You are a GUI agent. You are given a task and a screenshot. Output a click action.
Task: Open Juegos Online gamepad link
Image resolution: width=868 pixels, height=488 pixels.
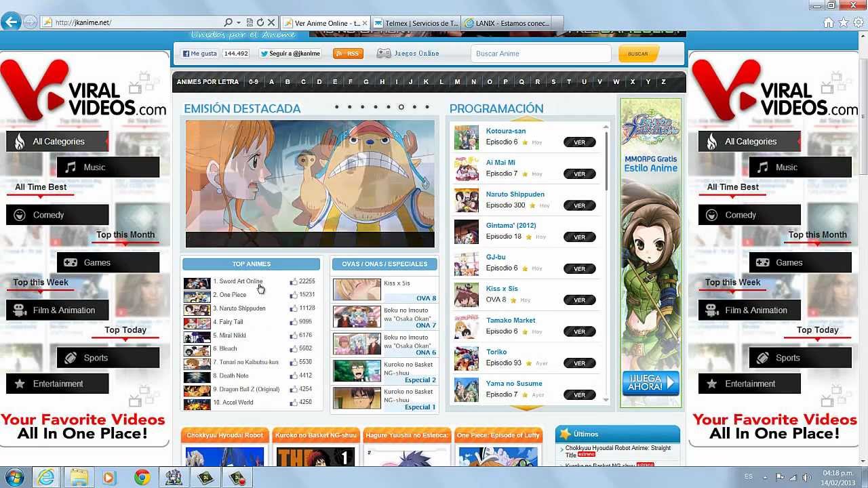tap(408, 54)
